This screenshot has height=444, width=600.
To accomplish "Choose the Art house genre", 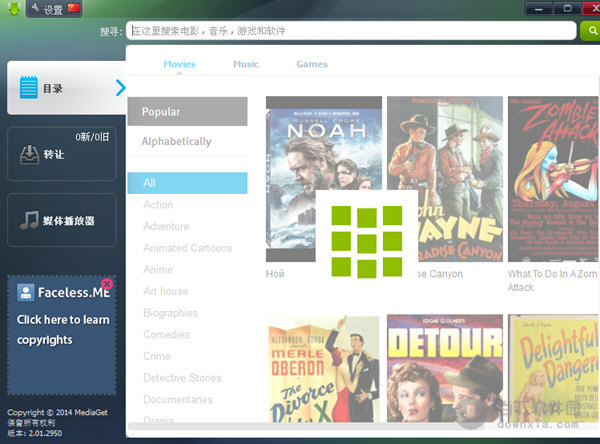I will point(166,291).
